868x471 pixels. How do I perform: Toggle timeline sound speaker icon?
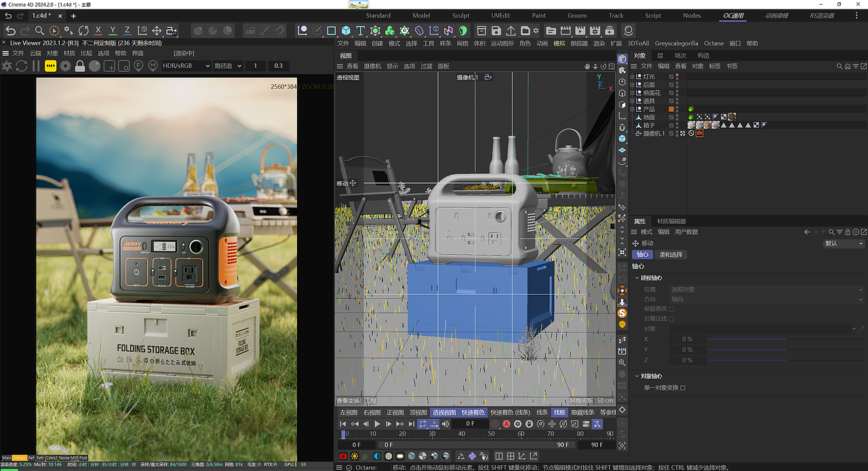(446, 424)
